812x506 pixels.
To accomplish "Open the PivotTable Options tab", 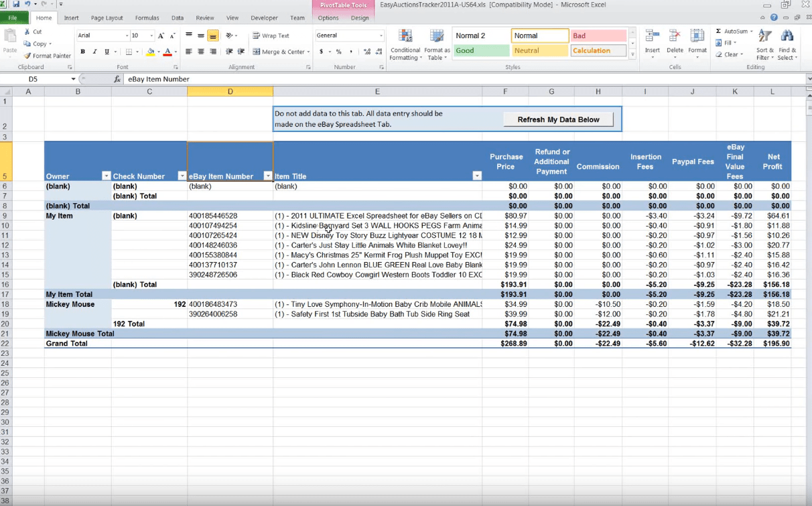I will (328, 18).
